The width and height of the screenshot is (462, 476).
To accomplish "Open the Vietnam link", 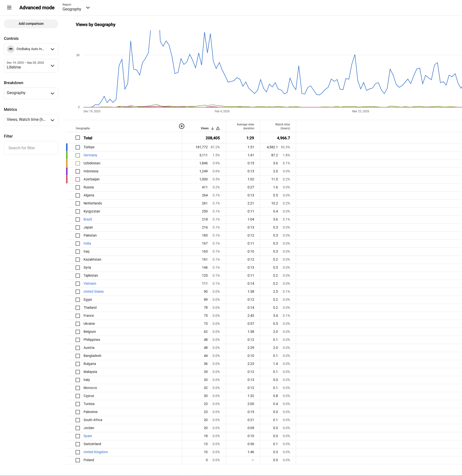I will click(90, 283).
